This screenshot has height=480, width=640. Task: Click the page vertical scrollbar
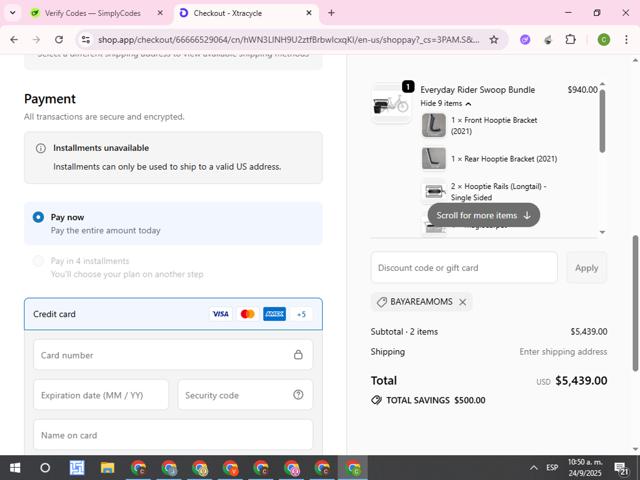point(636,303)
